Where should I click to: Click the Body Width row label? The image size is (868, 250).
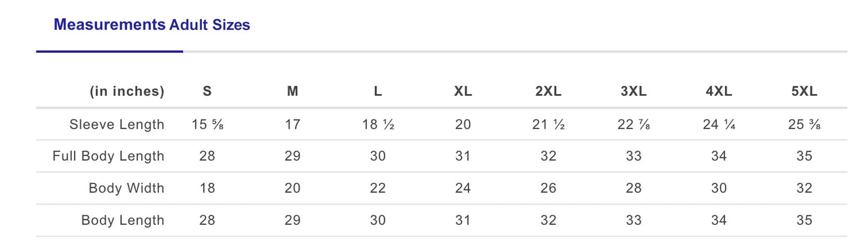126,188
